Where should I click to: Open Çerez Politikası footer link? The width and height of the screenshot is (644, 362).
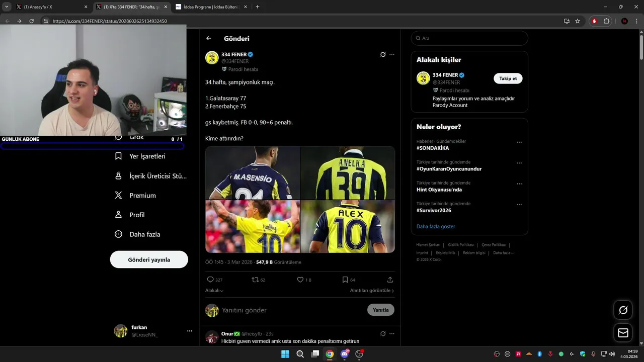[x=494, y=245]
